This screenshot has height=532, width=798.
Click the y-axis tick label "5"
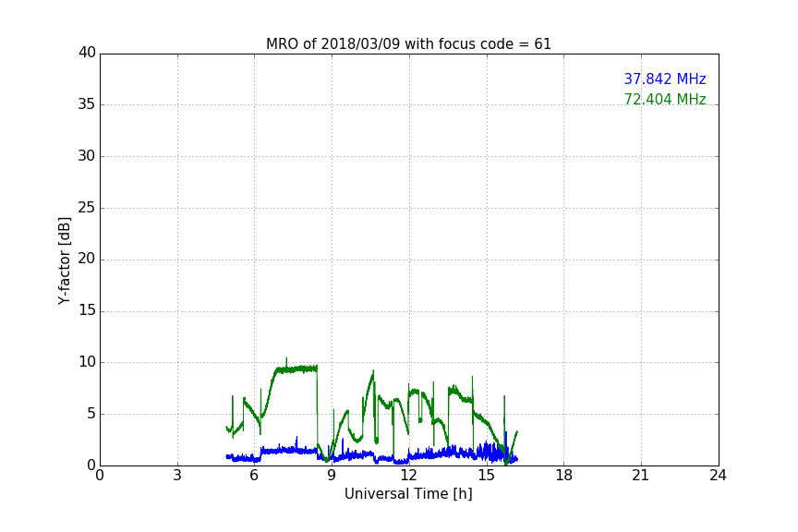point(91,414)
